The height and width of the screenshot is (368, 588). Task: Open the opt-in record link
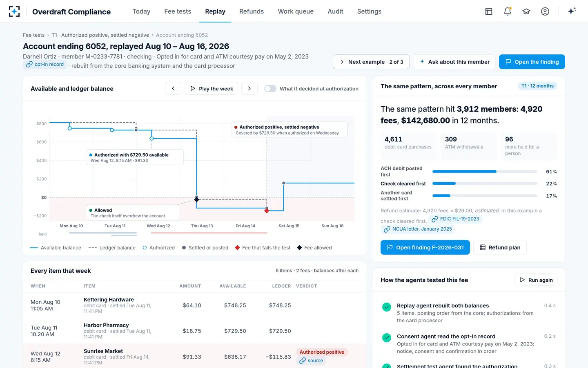[x=45, y=64]
